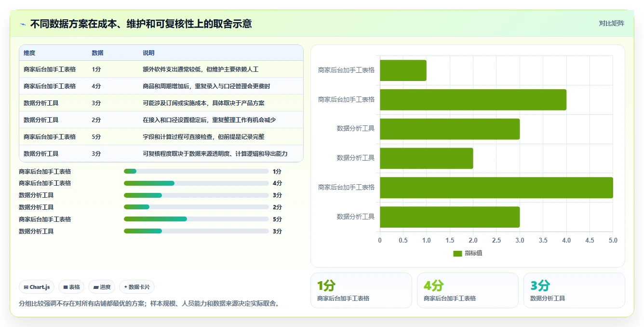Open the 1分 商家后台加手工表格 data card

pyautogui.click(x=361, y=290)
